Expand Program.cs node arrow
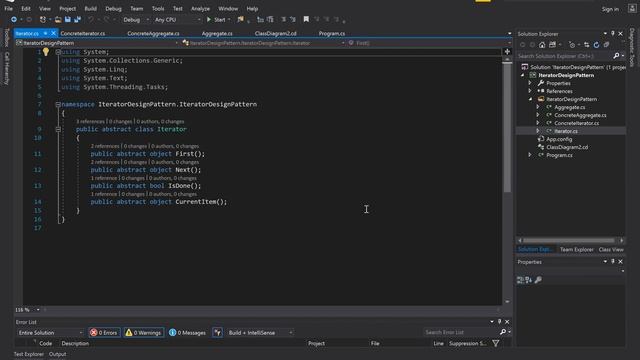 point(530,155)
